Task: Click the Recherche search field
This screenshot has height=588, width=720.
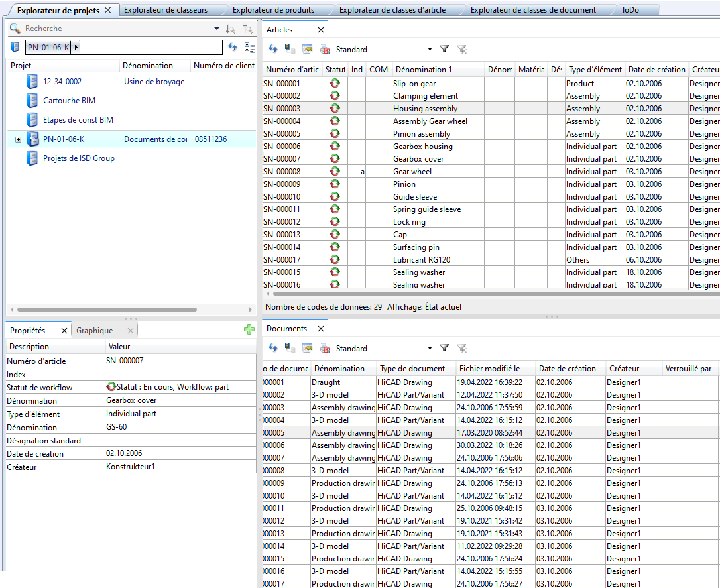Action: (113, 29)
